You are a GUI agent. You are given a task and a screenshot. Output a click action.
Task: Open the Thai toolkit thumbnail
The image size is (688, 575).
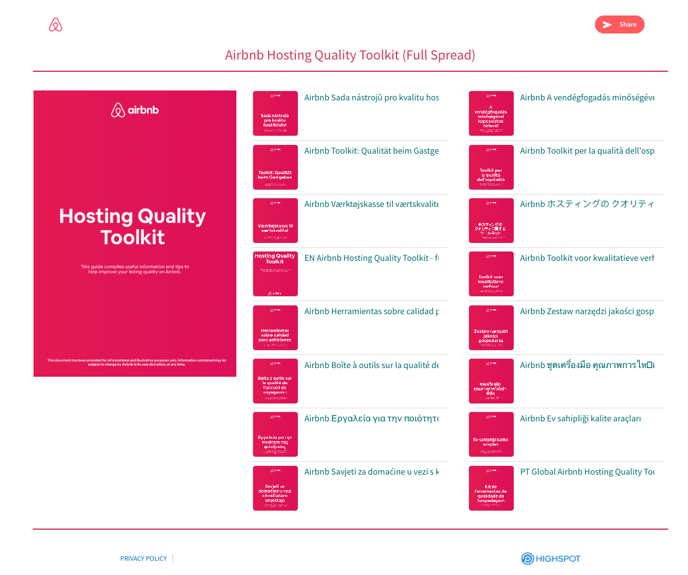tap(491, 381)
